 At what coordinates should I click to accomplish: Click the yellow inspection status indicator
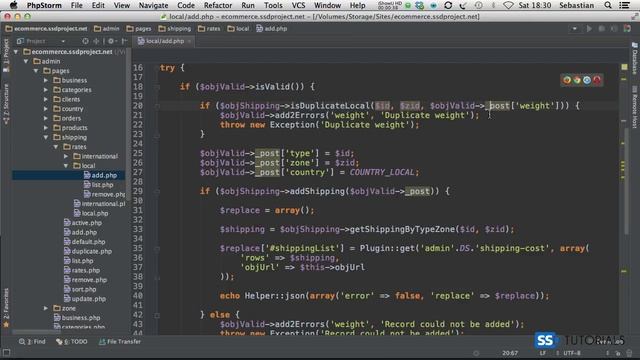point(624,67)
